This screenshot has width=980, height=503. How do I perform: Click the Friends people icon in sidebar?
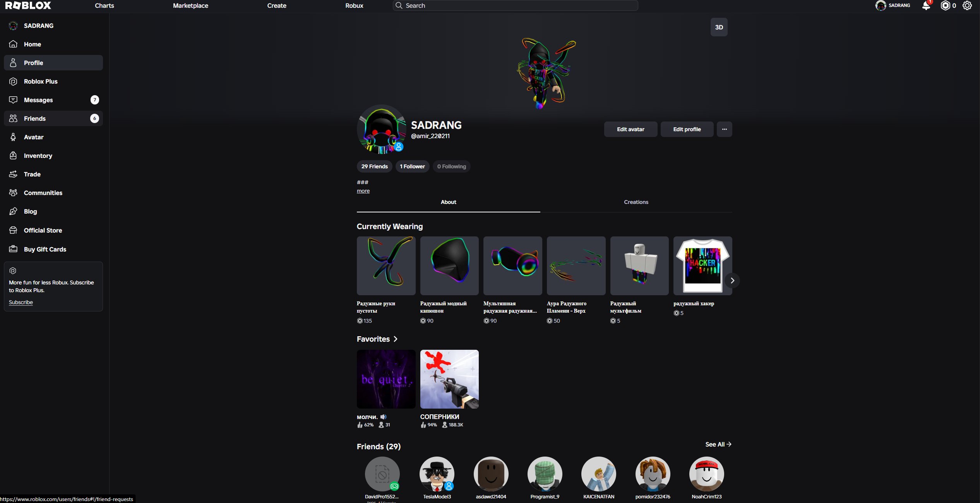tap(13, 118)
